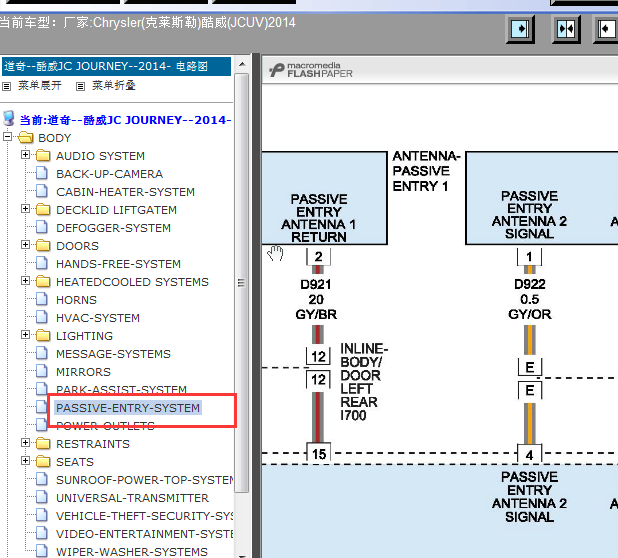Click the BODY folder icon
The height and width of the screenshot is (558, 618).
pyautogui.click(x=26, y=138)
